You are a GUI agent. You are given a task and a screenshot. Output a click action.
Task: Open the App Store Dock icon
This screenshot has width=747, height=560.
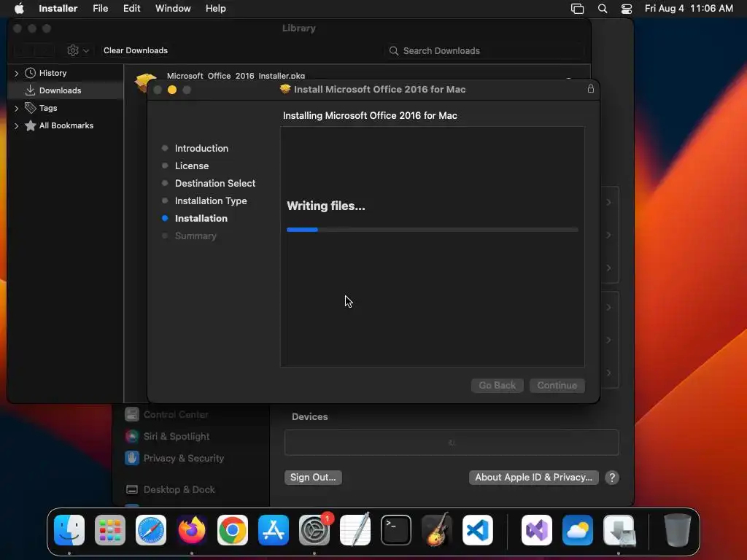point(274,529)
